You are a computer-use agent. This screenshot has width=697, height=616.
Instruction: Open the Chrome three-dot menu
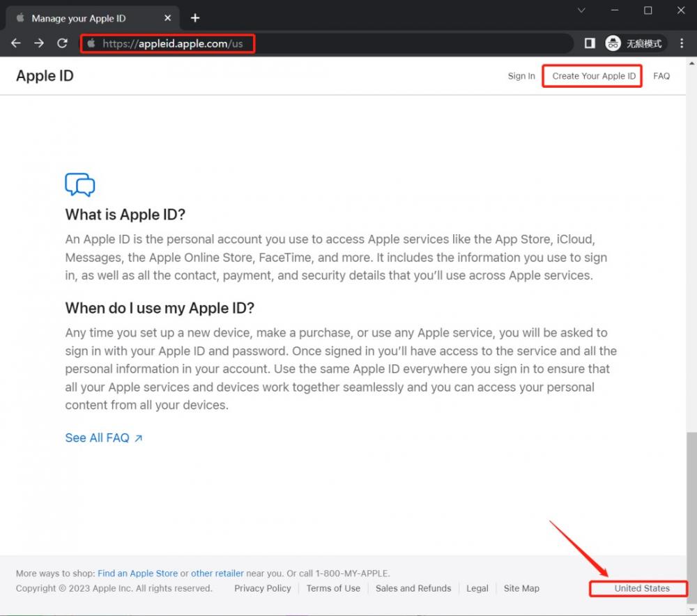point(682,43)
